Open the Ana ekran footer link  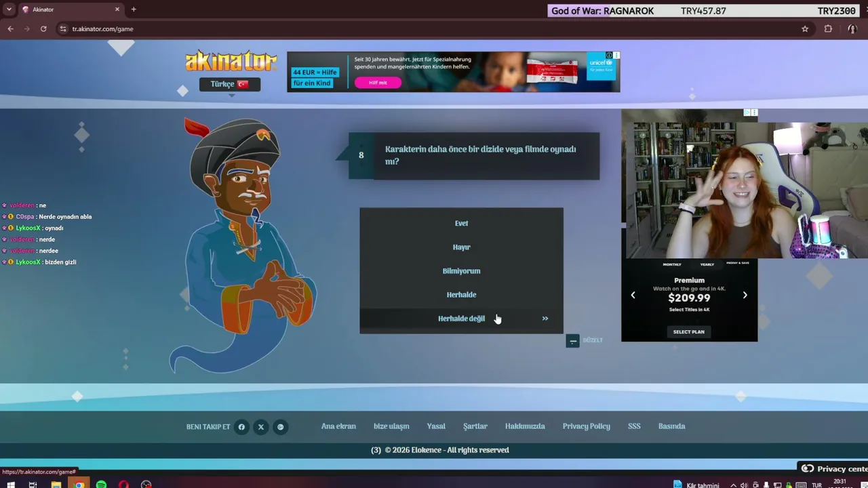(338, 426)
